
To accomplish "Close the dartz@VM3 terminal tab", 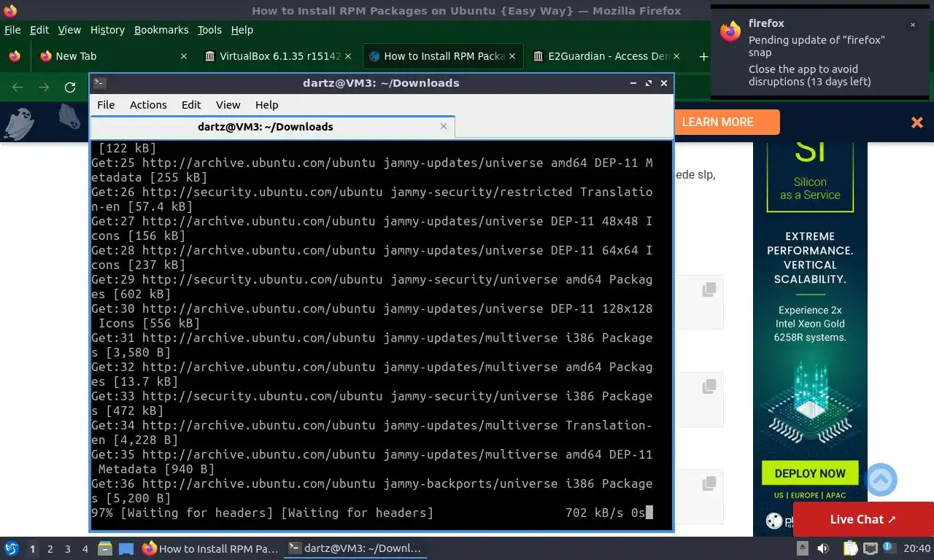I will [x=443, y=126].
